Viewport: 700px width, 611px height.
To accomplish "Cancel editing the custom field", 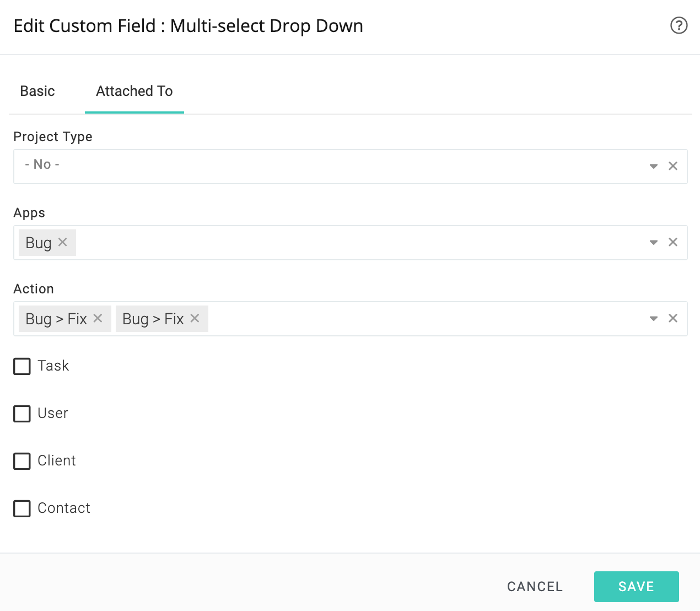I will 535,587.
